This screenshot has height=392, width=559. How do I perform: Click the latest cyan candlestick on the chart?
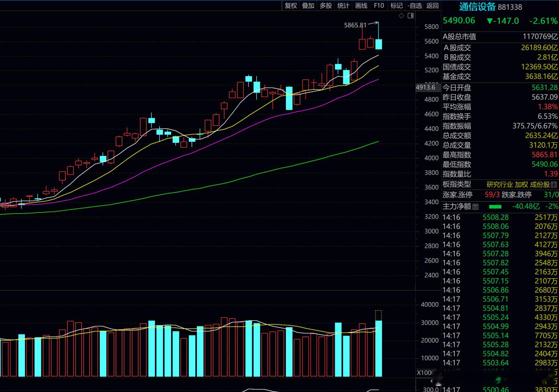coord(379,44)
